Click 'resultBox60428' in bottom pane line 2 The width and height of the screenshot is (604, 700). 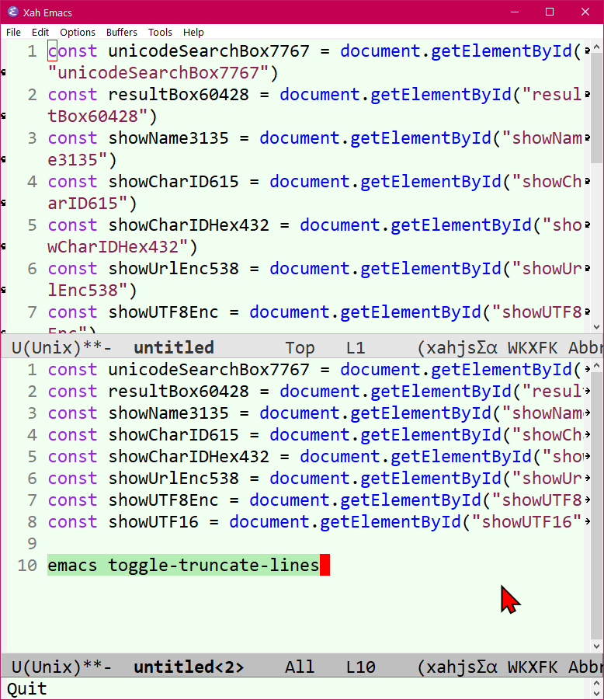[x=179, y=391]
